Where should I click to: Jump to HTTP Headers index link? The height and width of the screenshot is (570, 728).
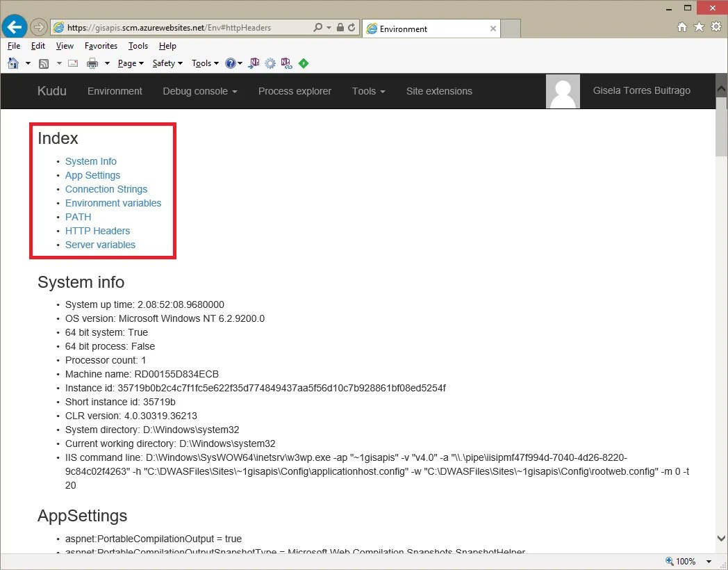click(x=97, y=231)
